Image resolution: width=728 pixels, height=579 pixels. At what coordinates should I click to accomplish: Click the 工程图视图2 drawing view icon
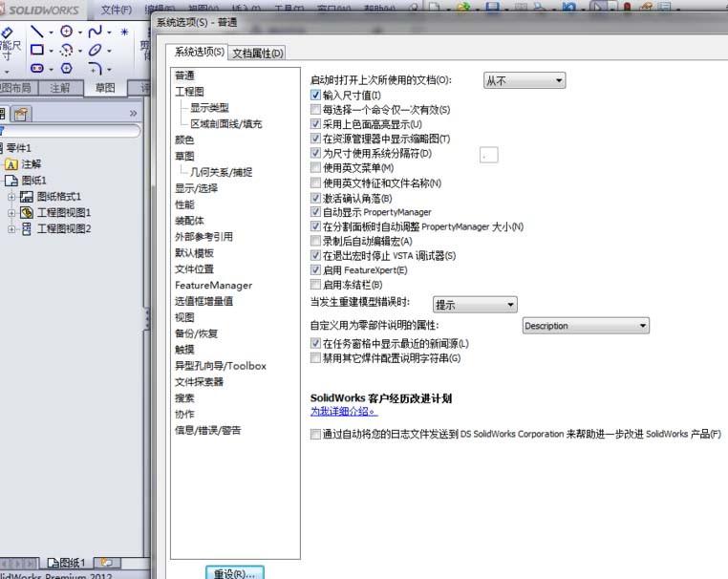(x=27, y=229)
